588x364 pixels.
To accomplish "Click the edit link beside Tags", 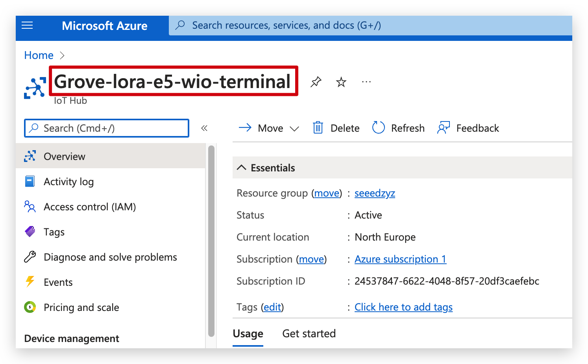I will 272,307.
